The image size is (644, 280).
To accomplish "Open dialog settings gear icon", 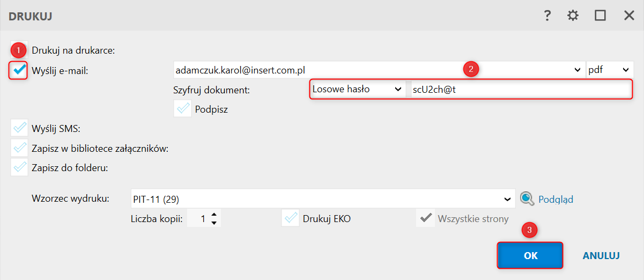I will click(x=573, y=16).
